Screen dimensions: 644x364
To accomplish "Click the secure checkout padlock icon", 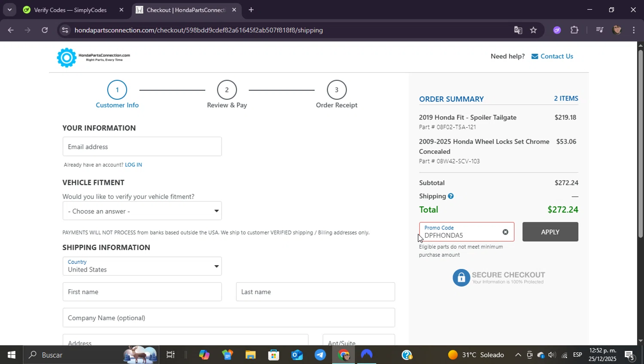I will 462,278.
